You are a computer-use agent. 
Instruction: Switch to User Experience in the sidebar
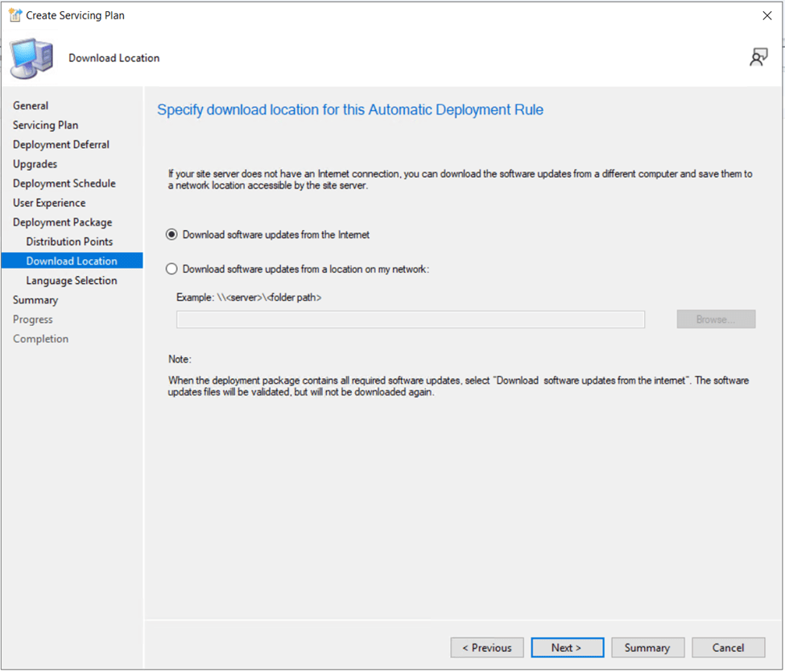49,203
